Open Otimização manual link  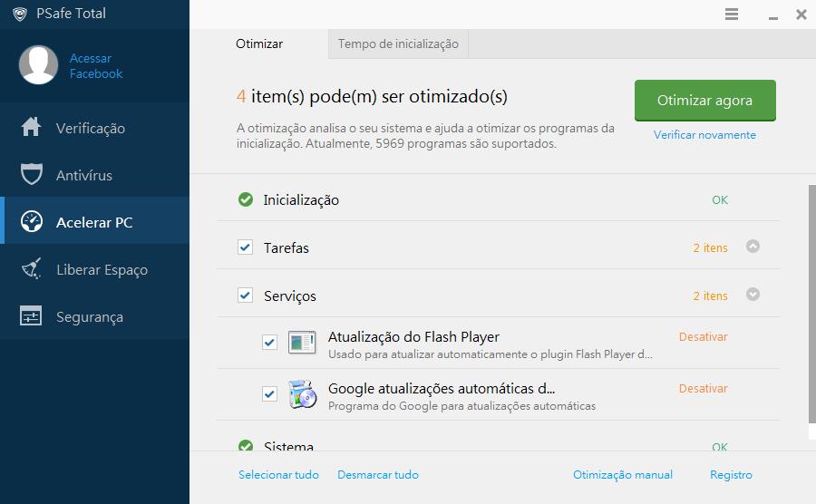[x=622, y=474]
